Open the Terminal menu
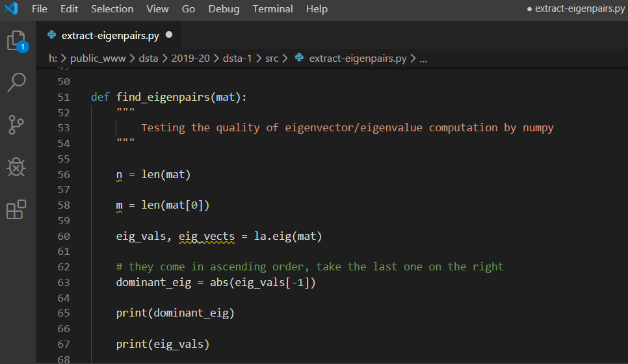Viewport: 628px width, 364px height. point(273,9)
